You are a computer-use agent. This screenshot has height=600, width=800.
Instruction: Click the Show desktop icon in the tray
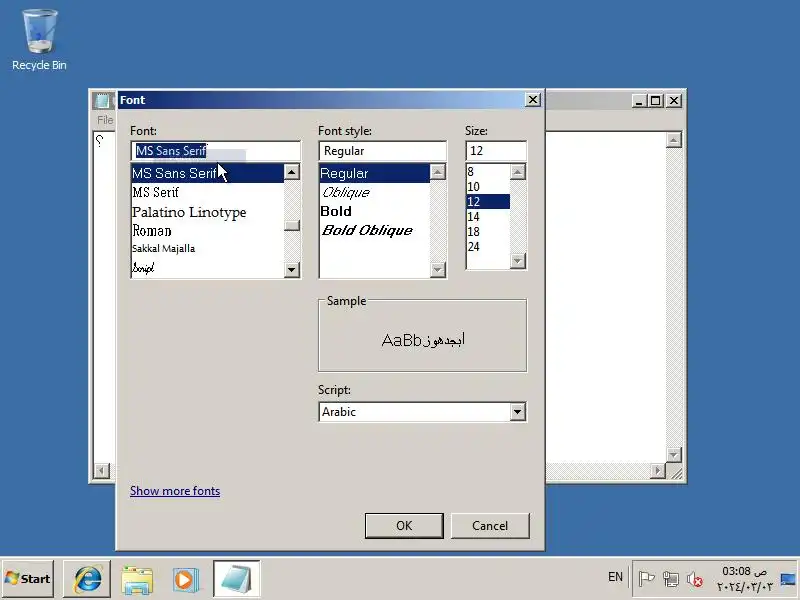[x=788, y=579]
